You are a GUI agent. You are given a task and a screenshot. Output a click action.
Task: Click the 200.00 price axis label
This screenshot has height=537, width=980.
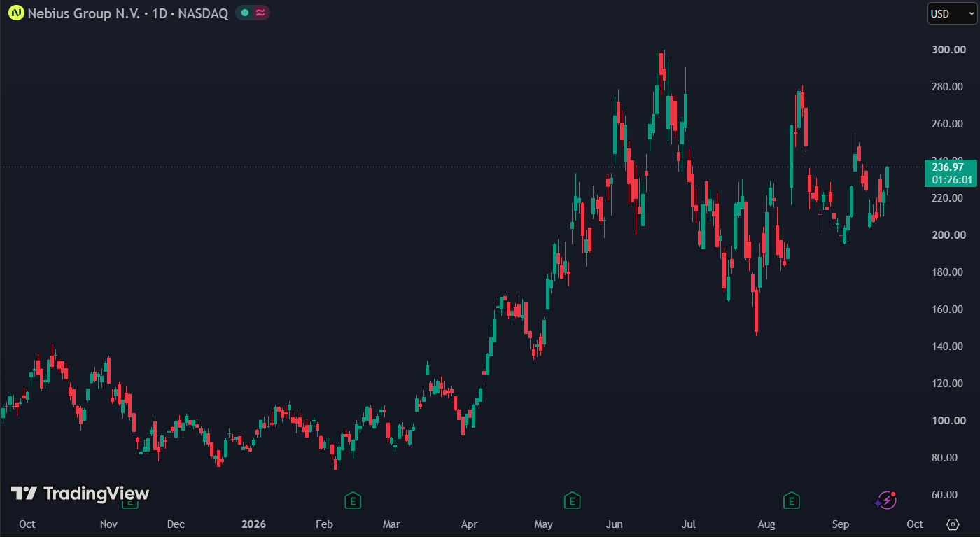(x=947, y=235)
